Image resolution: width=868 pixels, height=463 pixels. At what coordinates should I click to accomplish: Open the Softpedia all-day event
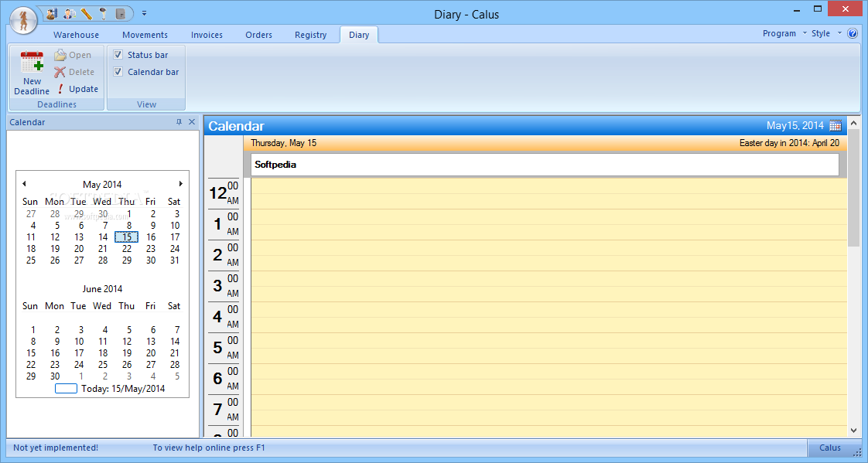545,165
